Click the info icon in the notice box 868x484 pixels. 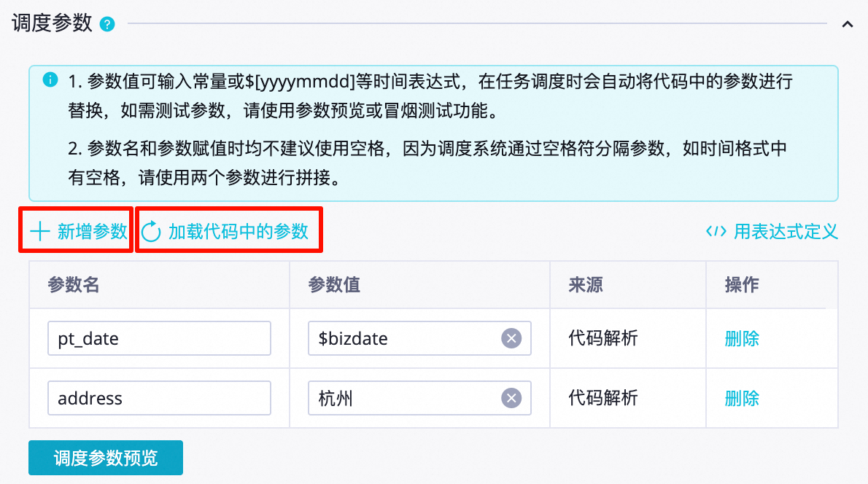click(x=50, y=79)
